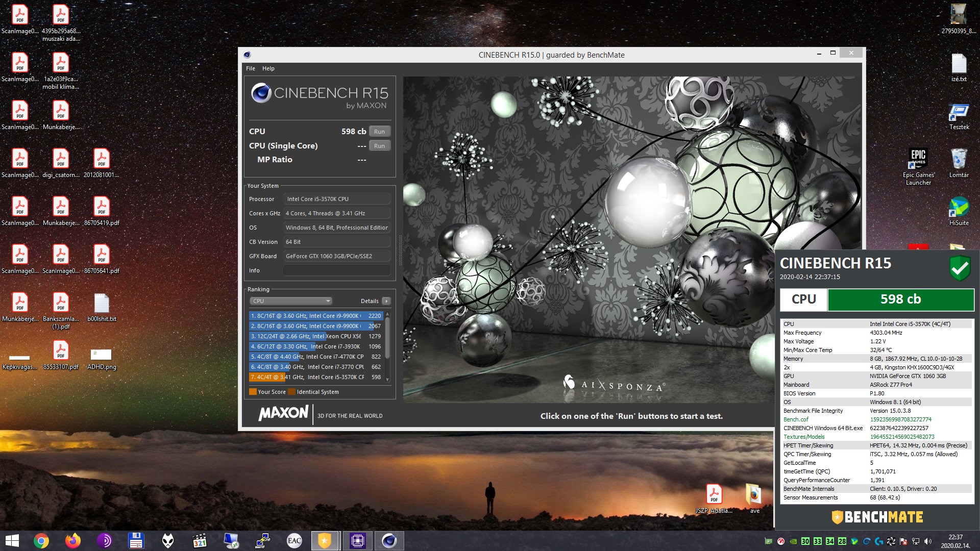Click the Info input field

[x=337, y=270]
